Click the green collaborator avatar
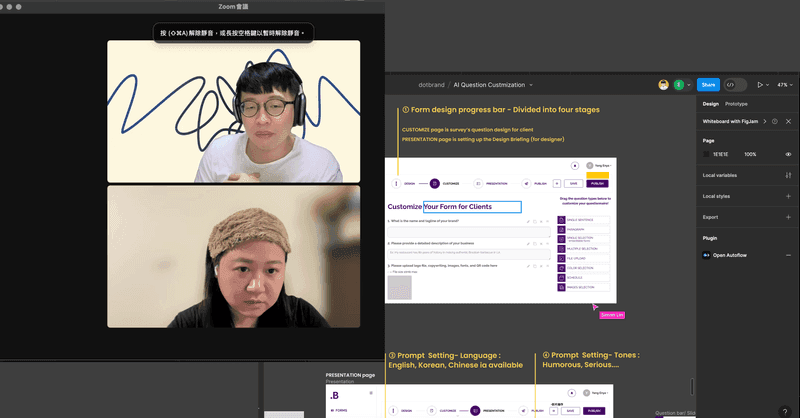This screenshot has width=800, height=418. 677,85
